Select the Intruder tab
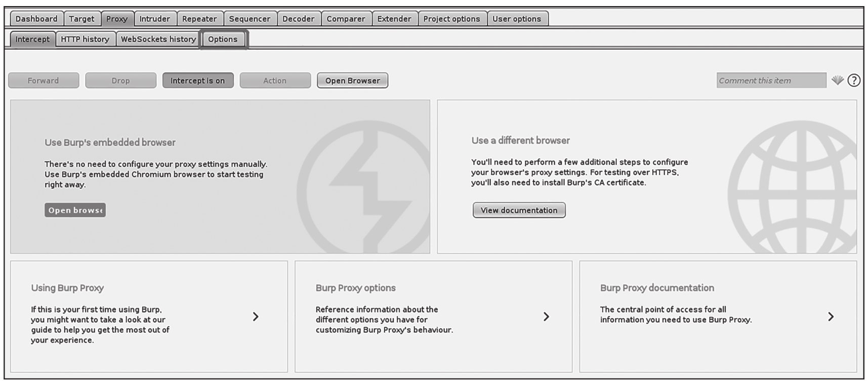868x383 pixels. pyautogui.click(x=154, y=19)
